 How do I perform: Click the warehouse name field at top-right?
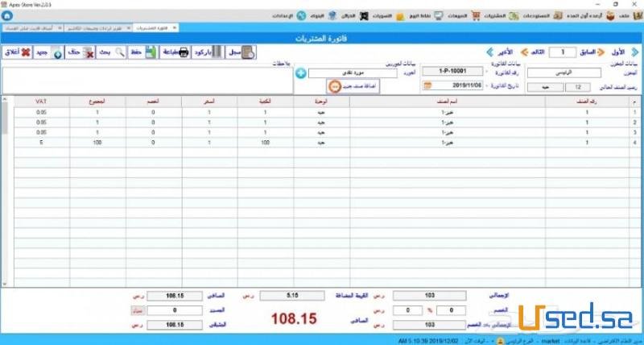tap(564, 73)
